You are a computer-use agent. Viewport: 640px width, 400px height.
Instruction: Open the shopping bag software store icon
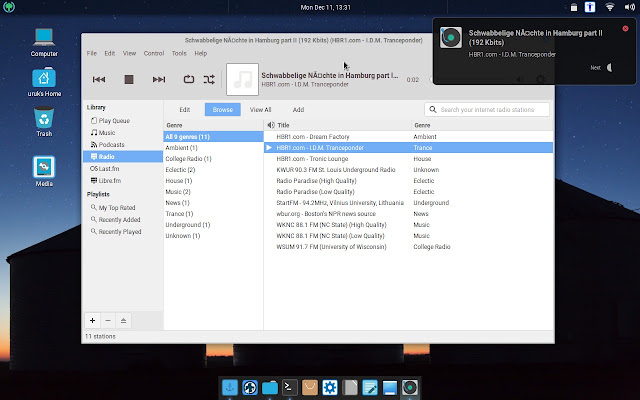[310, 387]
